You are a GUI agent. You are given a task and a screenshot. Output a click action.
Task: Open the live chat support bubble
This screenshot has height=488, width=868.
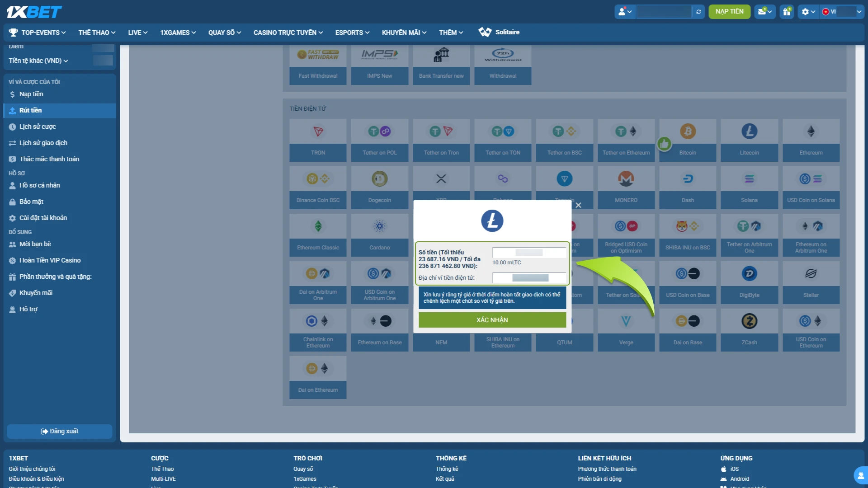(x=861, y=475)
